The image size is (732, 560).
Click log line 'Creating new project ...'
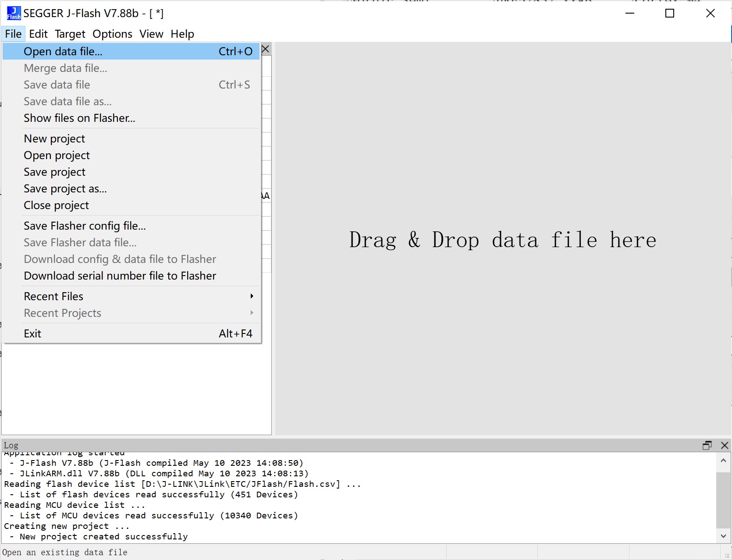[67, 526]
